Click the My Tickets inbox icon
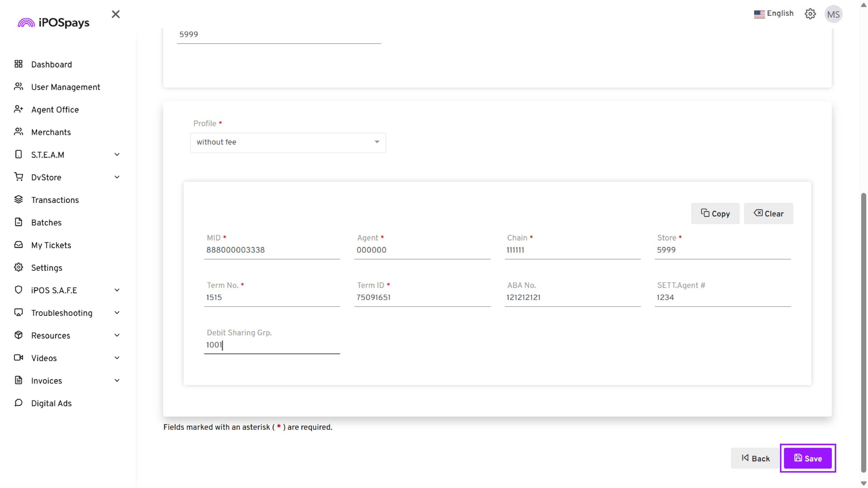Screen dimensions: 868x488 point(19,244)
